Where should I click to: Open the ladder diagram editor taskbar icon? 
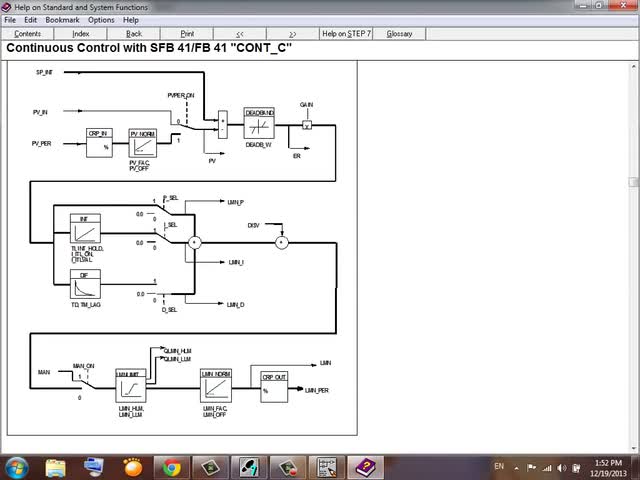point(327,468)
